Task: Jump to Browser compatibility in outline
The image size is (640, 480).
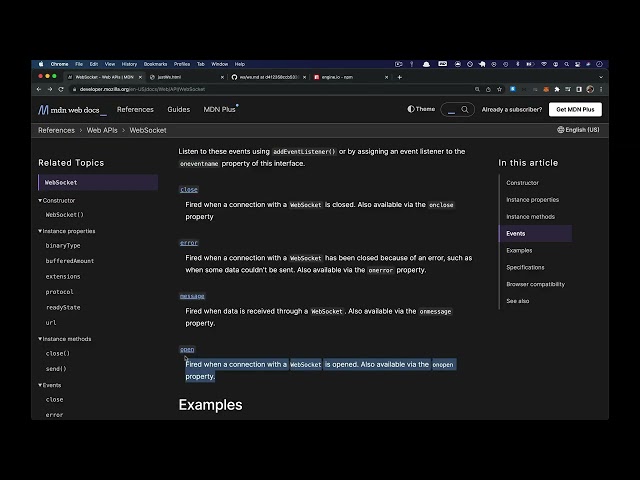Action: (536, 284)
